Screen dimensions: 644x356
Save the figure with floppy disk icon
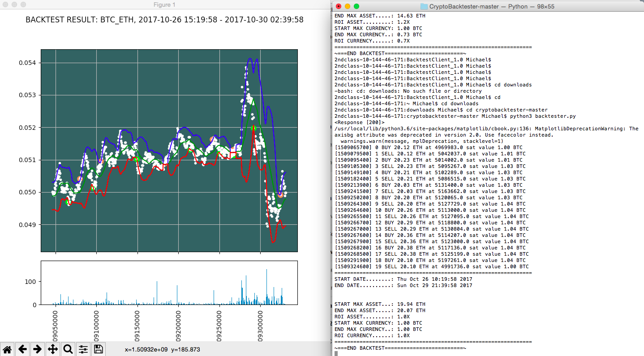[x=99, y=349]
